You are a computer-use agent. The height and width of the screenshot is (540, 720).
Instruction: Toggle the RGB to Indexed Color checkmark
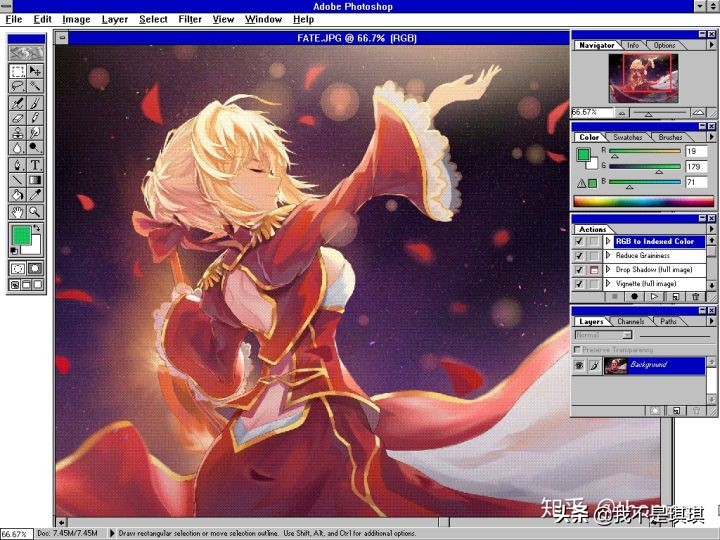pos(579,241)
